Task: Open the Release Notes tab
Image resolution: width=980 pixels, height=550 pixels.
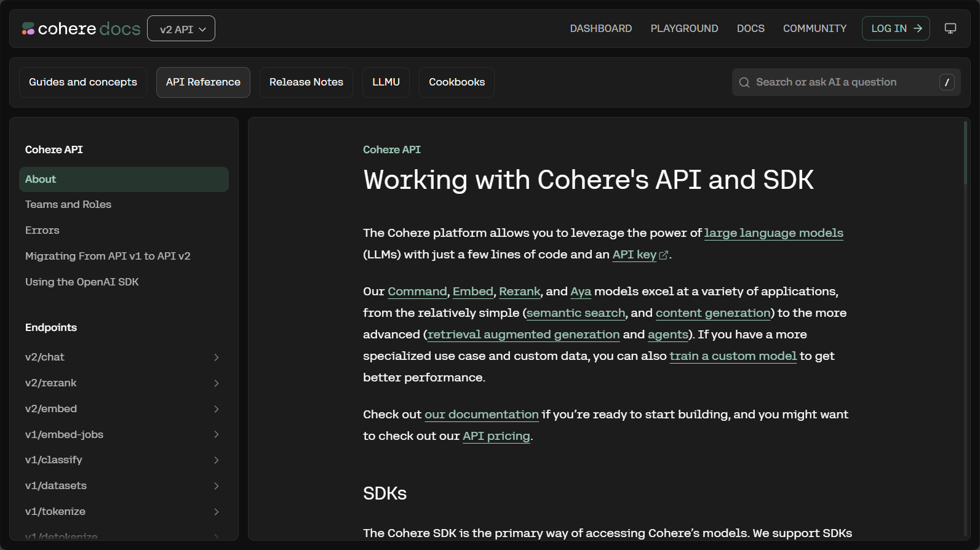Action: click(306, 82)
